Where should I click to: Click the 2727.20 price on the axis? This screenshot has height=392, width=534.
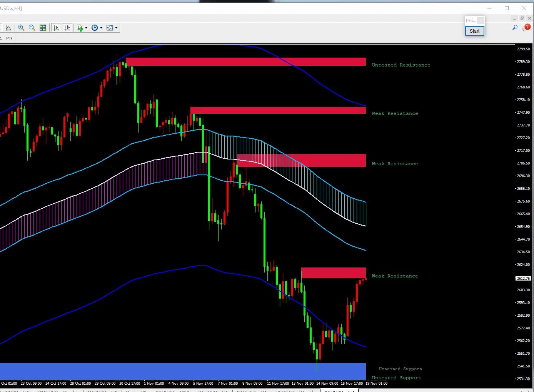(x=523, y=138)
